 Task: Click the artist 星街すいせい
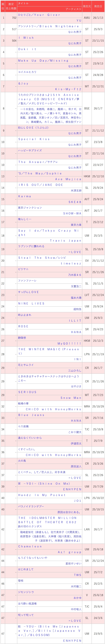tap(73, 564)
